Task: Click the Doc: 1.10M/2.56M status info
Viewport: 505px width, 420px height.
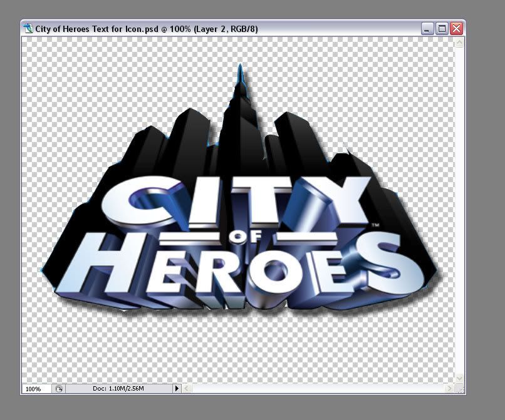Action: [118, 389]
